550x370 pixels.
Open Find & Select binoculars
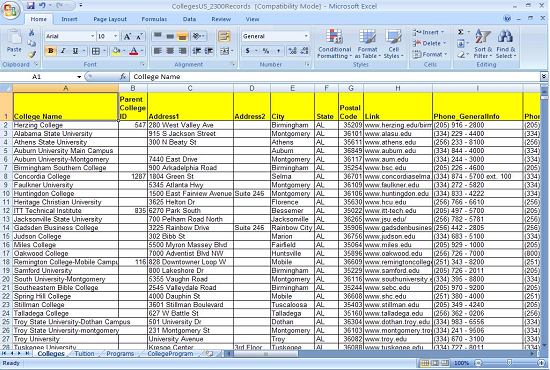[505, 44]
